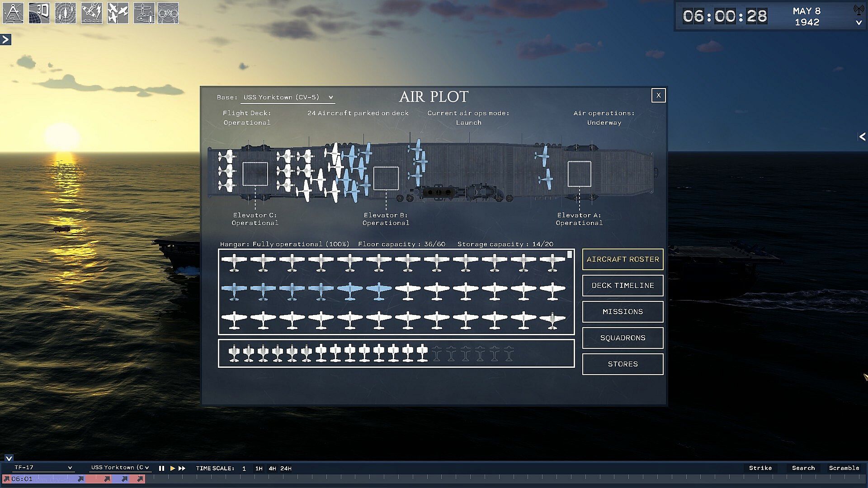Open the Squadrons tab
The width and height of the screenshot is (868, 488).
click(623, 338)
